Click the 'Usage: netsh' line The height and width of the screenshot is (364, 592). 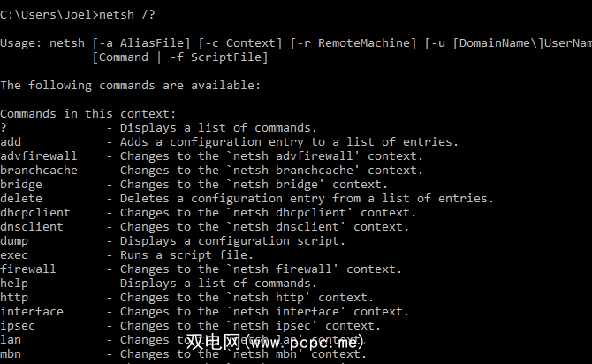pyautogui.click(x=41, y=42)
